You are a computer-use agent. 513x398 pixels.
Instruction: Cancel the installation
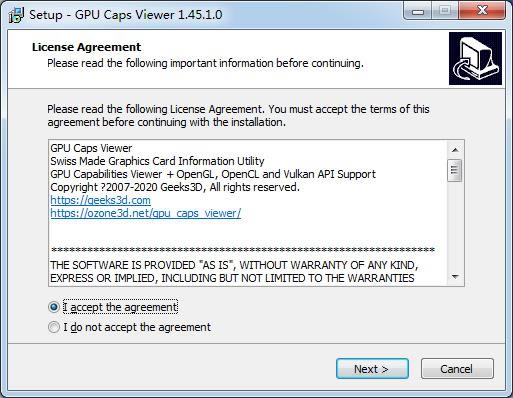coord(457,369)
